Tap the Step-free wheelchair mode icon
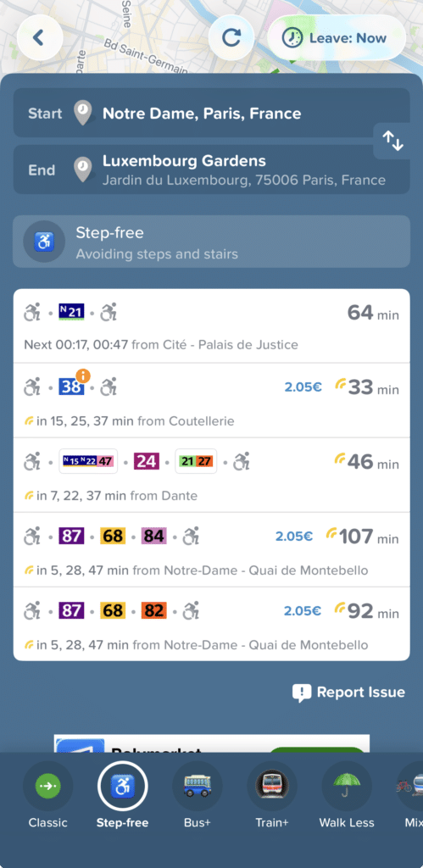 [122, 786]
